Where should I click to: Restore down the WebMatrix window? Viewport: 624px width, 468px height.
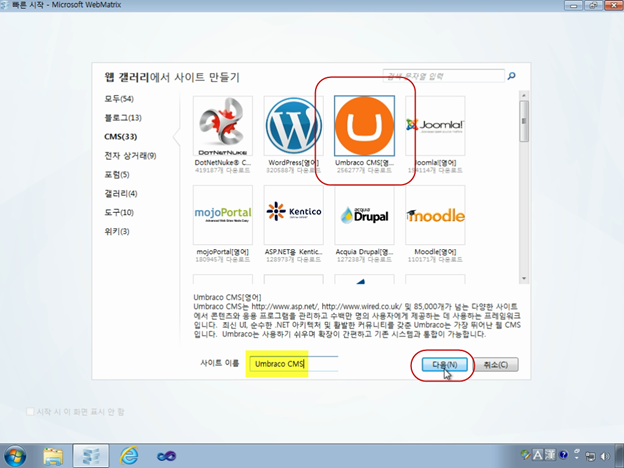[593, 5]
